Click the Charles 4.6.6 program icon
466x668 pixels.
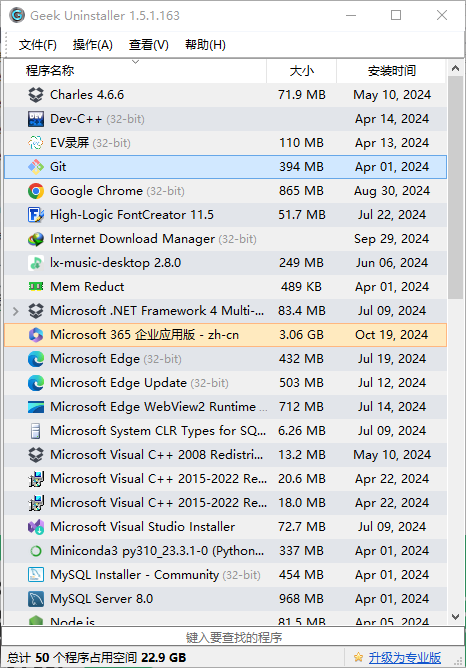[x=36, y=95]
